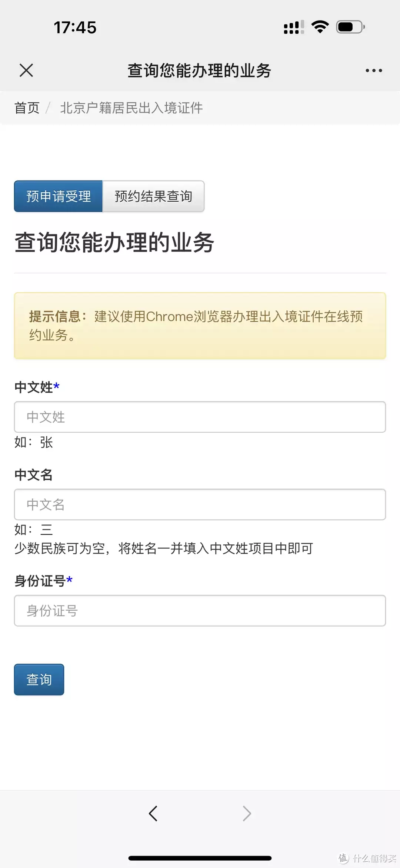
Task: Click the 中文姓 input field
Action: 200,417
